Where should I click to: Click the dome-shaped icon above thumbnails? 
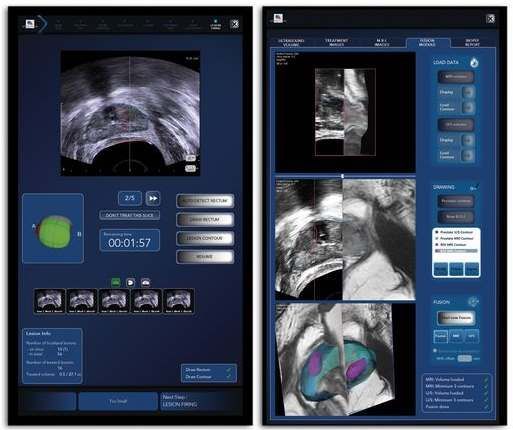pyautogui.click(x=146, y=283)
